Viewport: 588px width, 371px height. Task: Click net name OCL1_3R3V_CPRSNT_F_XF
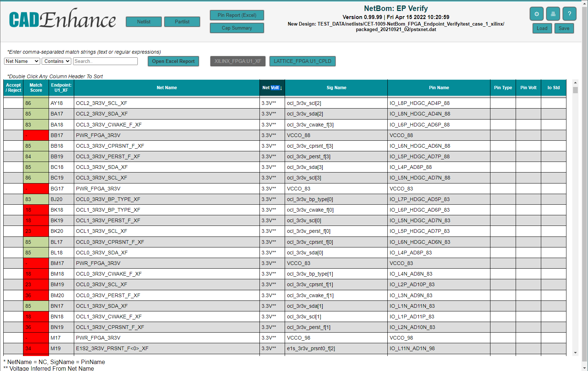click(110, 327)
